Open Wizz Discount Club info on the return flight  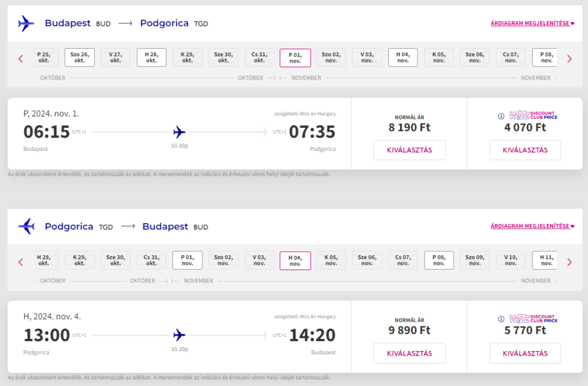[x=501, y=319]
